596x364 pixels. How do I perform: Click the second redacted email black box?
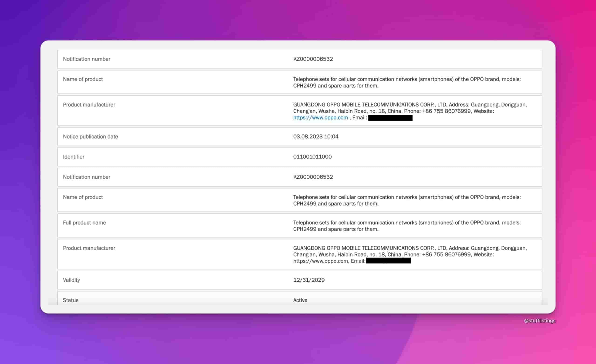pos(388,261)
